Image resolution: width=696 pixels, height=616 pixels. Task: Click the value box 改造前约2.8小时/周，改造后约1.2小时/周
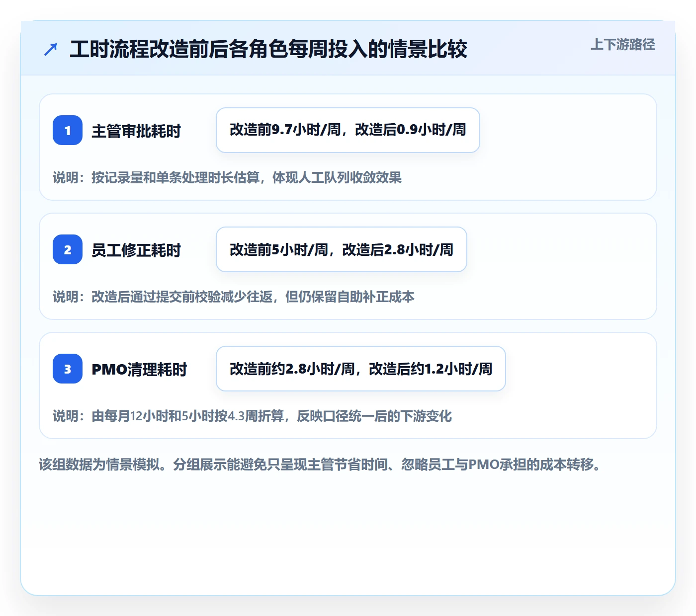click(x=361, y=369)
